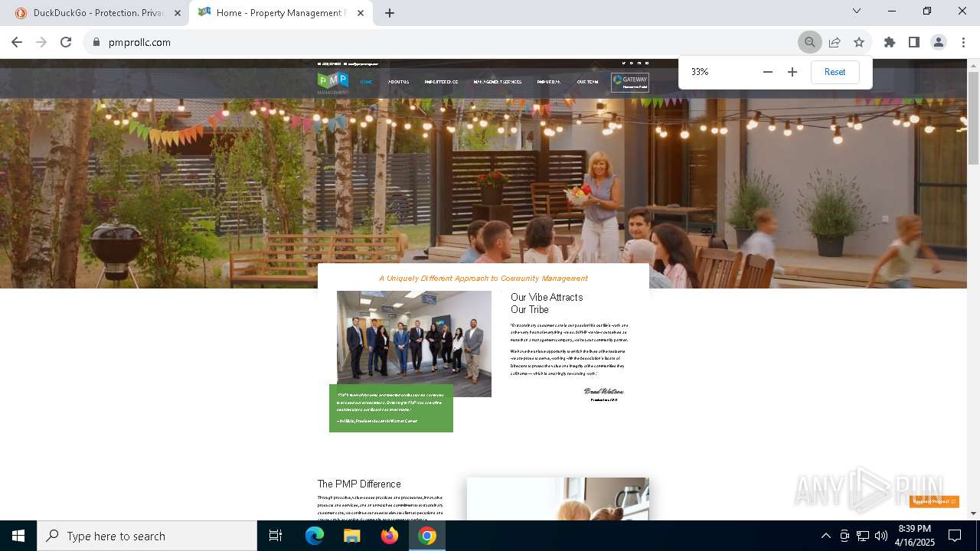
Task: Click the Brad Watson signature
Action: pos(604,391)
